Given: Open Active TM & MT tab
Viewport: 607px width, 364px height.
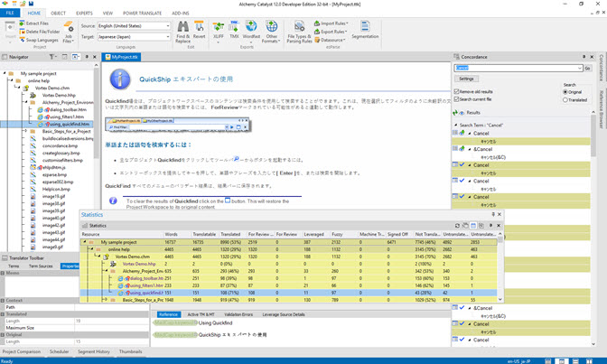Looking at the screenshot, I should (x=201, y=314).
